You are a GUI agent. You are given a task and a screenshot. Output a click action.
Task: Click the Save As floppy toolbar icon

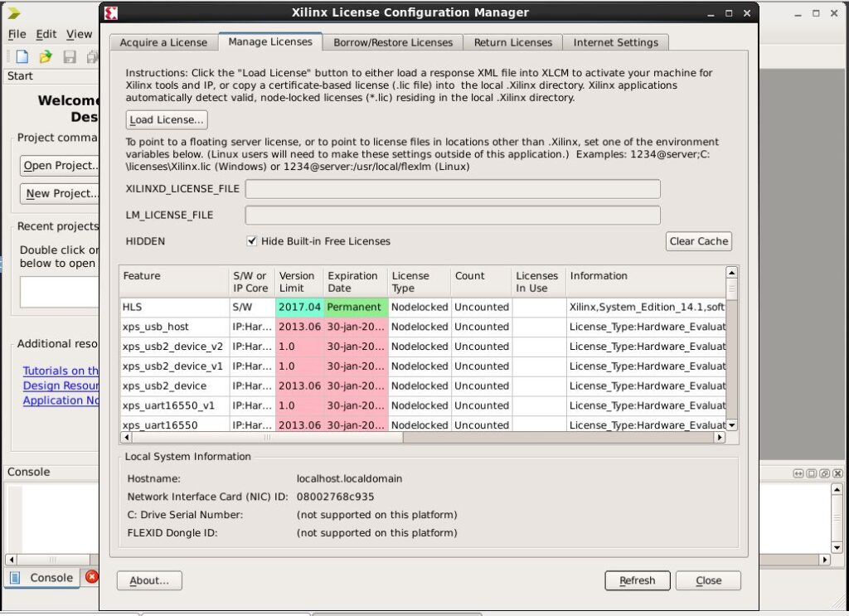(x=91, y=56)
